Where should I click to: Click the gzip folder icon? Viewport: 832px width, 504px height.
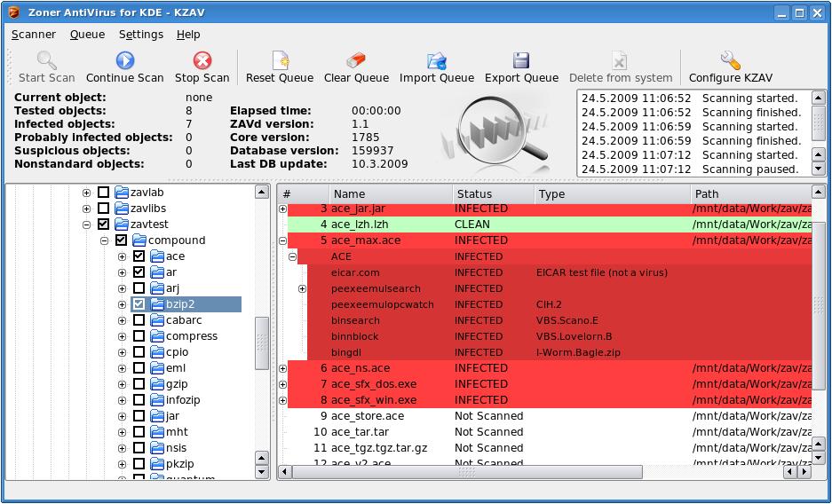click(157, 383)
